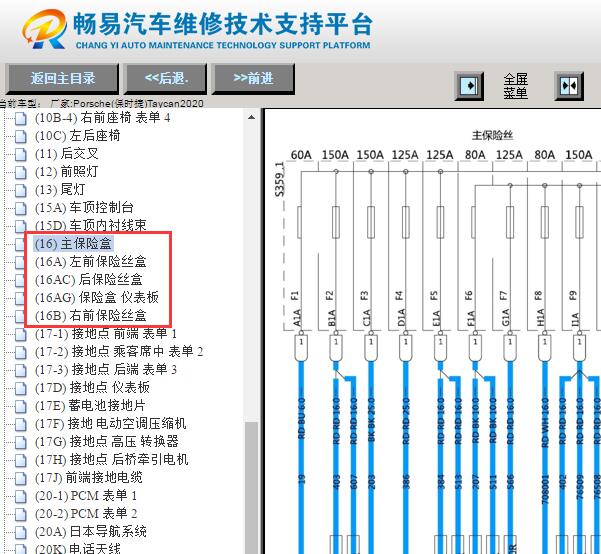This screenshot has height=554, width=601.
Task: Click document icon beside (17J) 前端接地电缆
Action: 21,479
